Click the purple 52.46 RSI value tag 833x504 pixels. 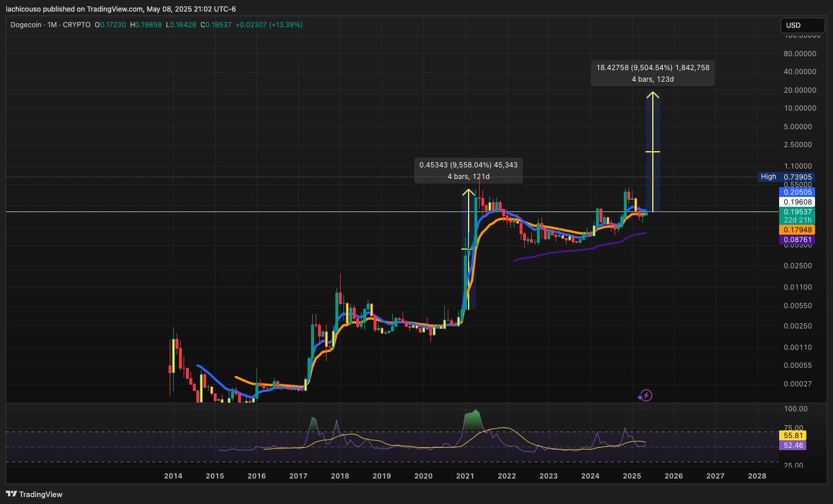click(793, 445)
